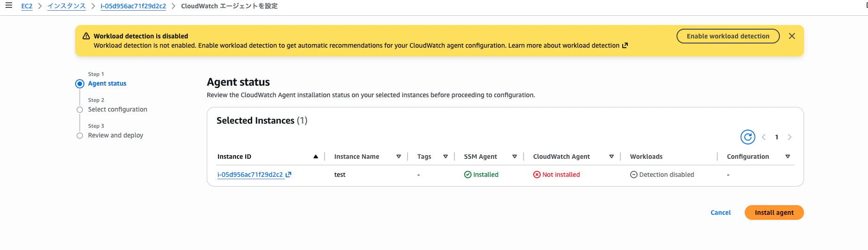Sort by SSM Agent column arrow
The image size is (868, 250).
[x=515, y=156]
